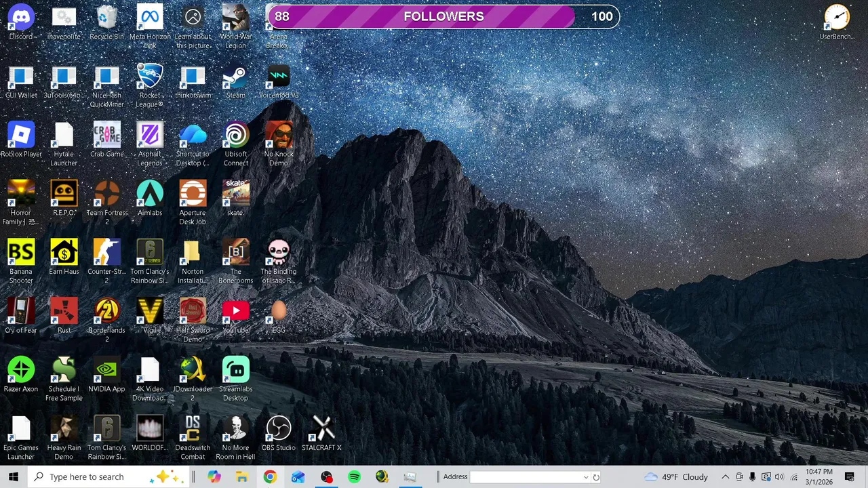This screenshot has height=488, width=868.
Task: Launch the Steam desktop shortcut
Action: pos(235,81)
